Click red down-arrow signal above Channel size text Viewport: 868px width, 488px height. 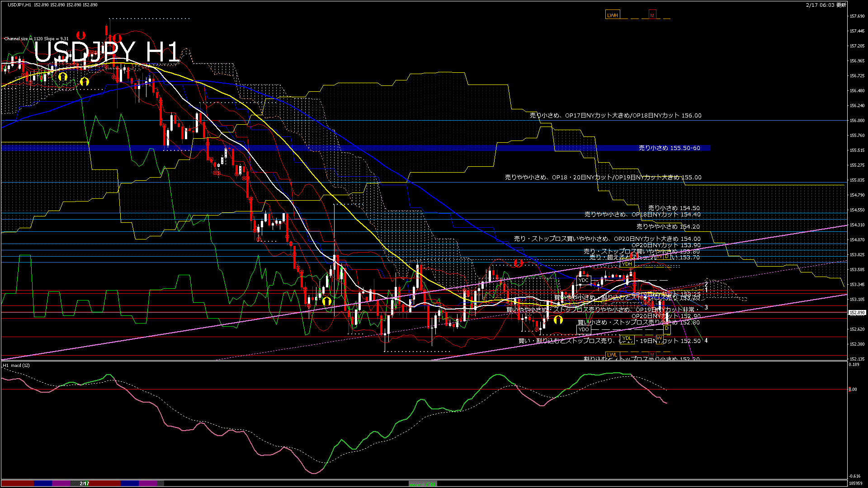coord(81,35)
